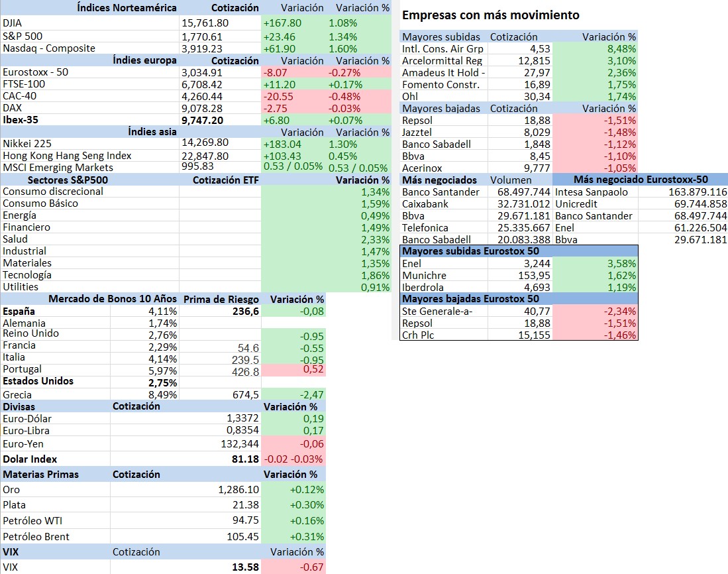The width and height of the screenshot is (728, 574).
Task: Select Alemania bond yield 1,74%
Action: [x=162, y=323]
